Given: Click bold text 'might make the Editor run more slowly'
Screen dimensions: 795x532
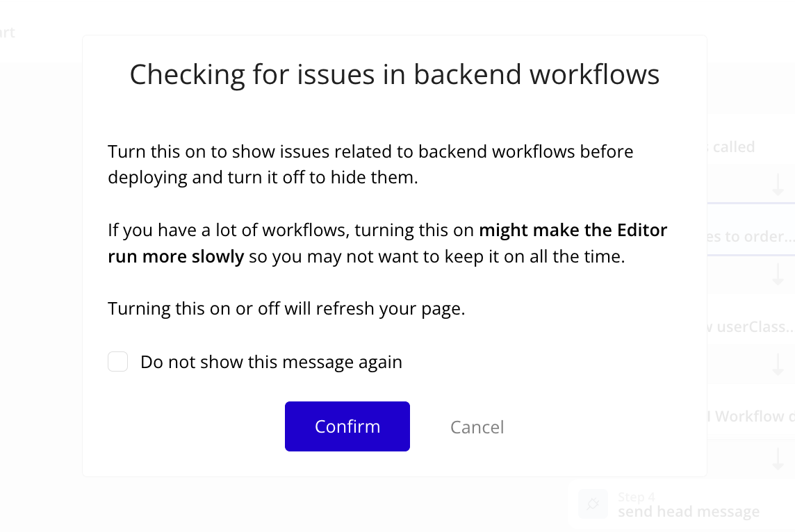Looking at the screenshot, I should 387,243.
